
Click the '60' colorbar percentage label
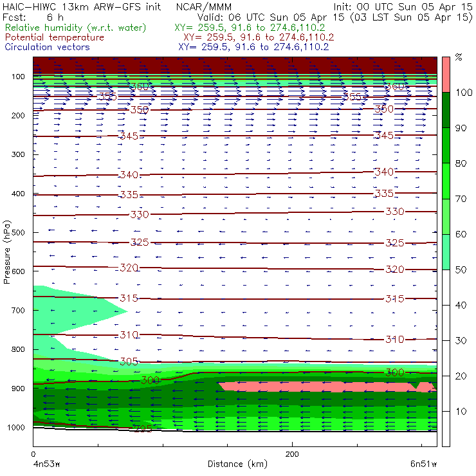(461, 234)
